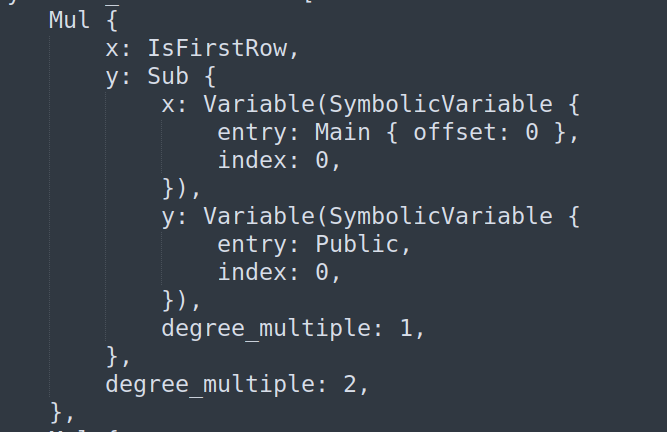Click SymbolicVariable on the inner y line
Screen dimensions: 667x432
441,216
